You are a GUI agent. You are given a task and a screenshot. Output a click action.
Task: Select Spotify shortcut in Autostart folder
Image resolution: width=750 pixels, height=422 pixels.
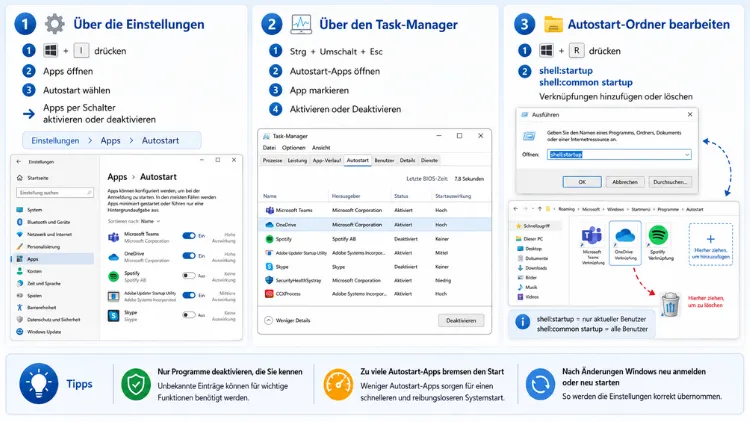coord(659,243)
